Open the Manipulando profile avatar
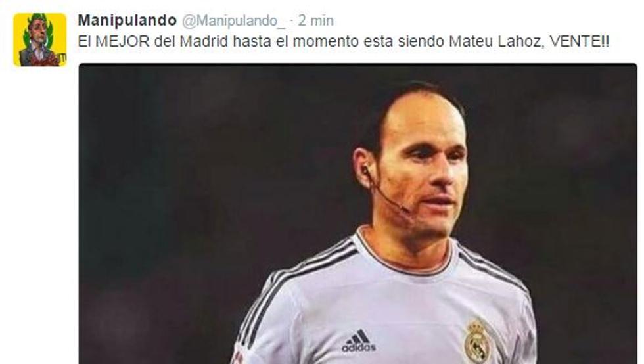The height and width of the screenshot is (364, 644). 40,39
